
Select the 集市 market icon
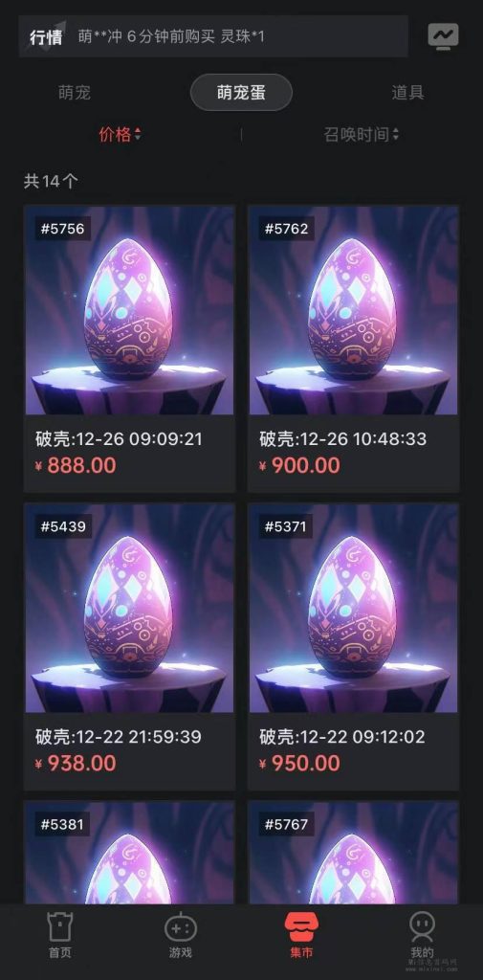(301, 927)
